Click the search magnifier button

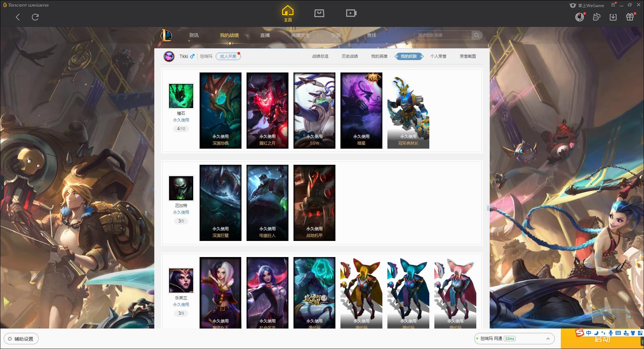[x=477, y=35]
